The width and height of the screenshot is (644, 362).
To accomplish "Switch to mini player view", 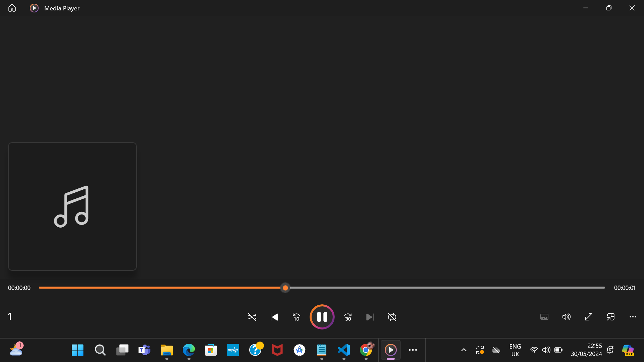I will (x=611, y=317).
